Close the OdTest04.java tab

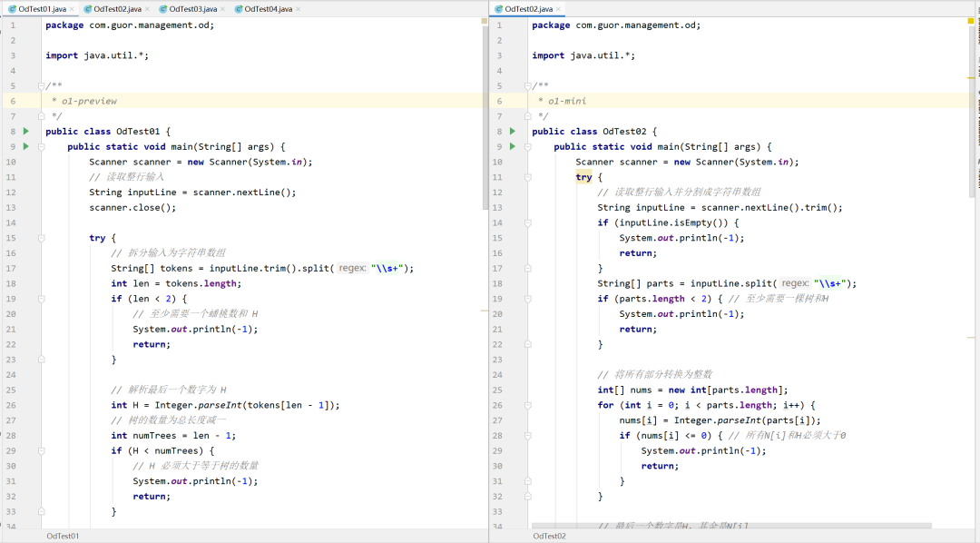[298, 9]
